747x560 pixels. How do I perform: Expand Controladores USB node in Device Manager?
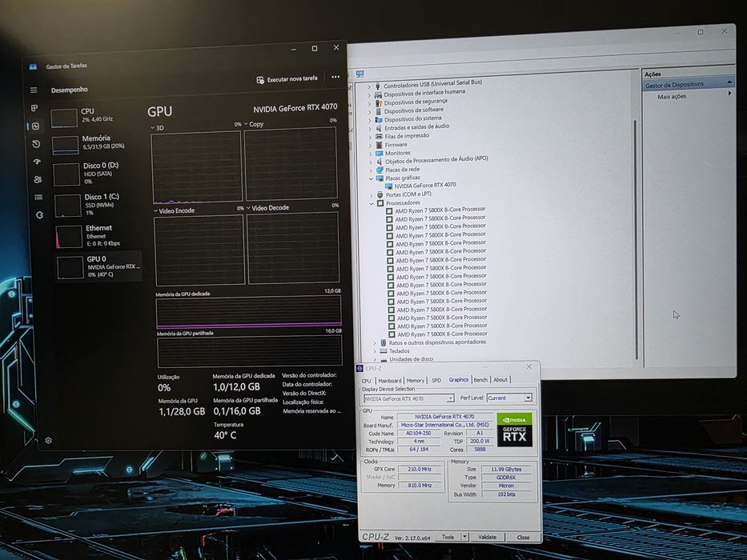[x=369, y=86]
